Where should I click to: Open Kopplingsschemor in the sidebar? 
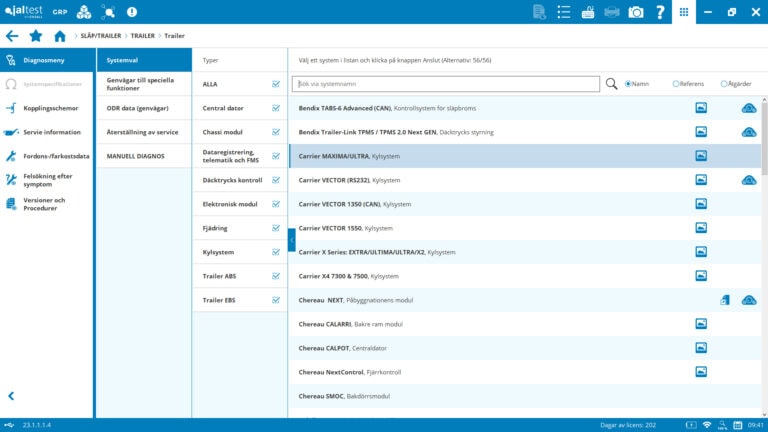click(x=46, y=108)
